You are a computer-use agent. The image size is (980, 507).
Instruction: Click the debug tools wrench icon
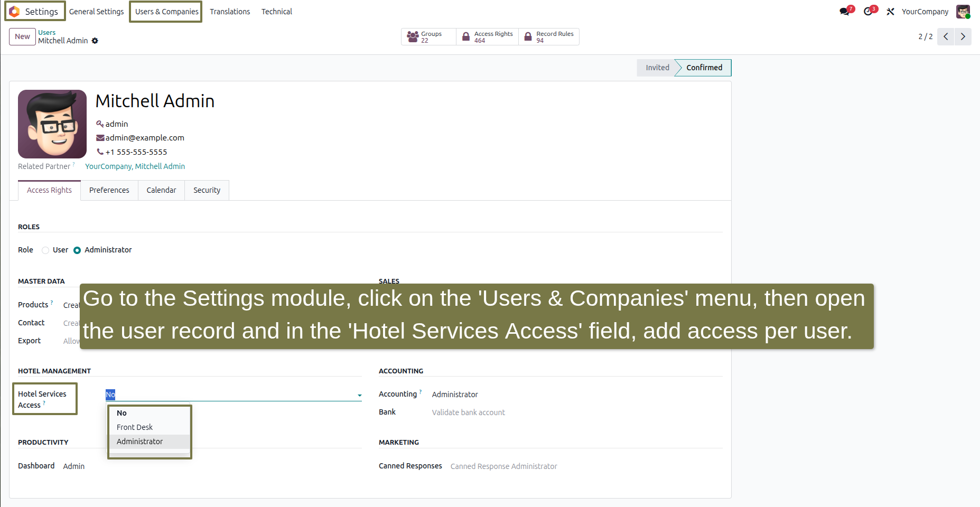click(x=890, y=12)
